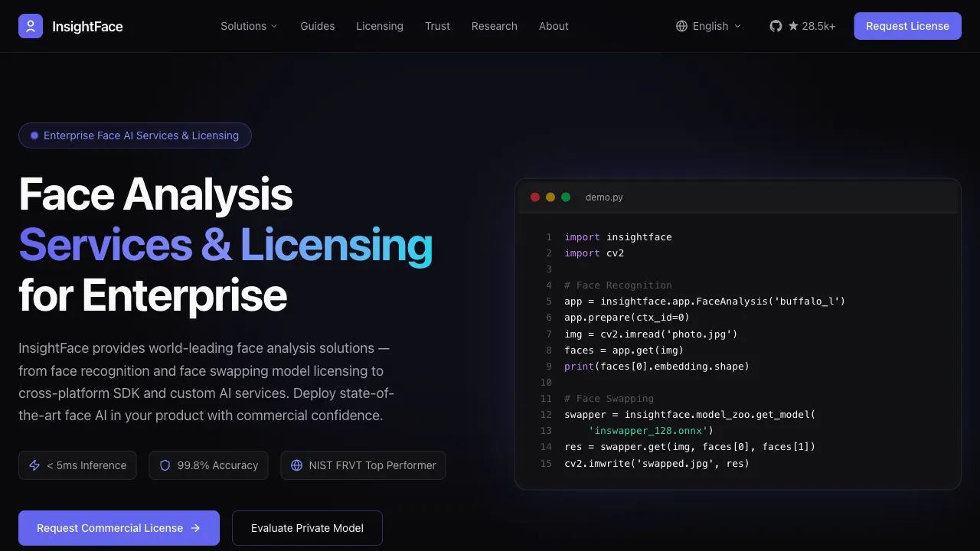980x551 pixels.
Task: Click the '< 5ms Inference' badge text
Action: 87,465
